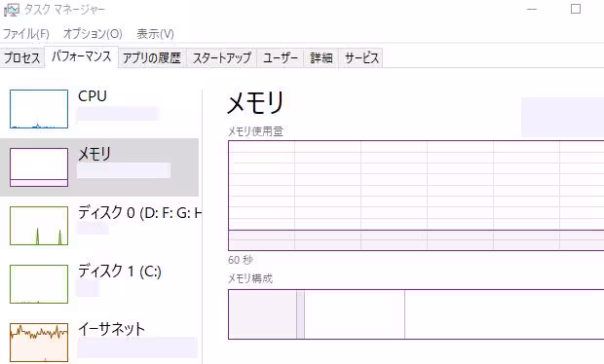Select イーサネット entry in the sidebar
Image resolution: width=604 pixels, height=364 pixels.
tap(99, 340)
